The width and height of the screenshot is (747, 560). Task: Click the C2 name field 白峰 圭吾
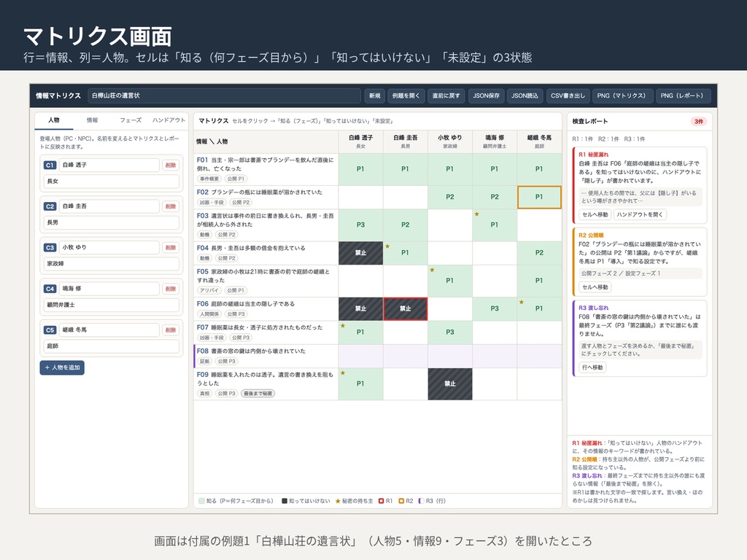click(x=109, y=206)
